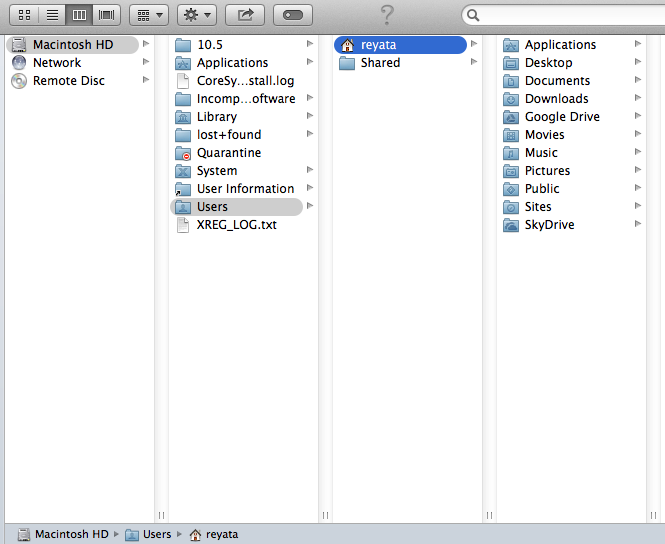Click reyata in the path bar

[214, 534]
